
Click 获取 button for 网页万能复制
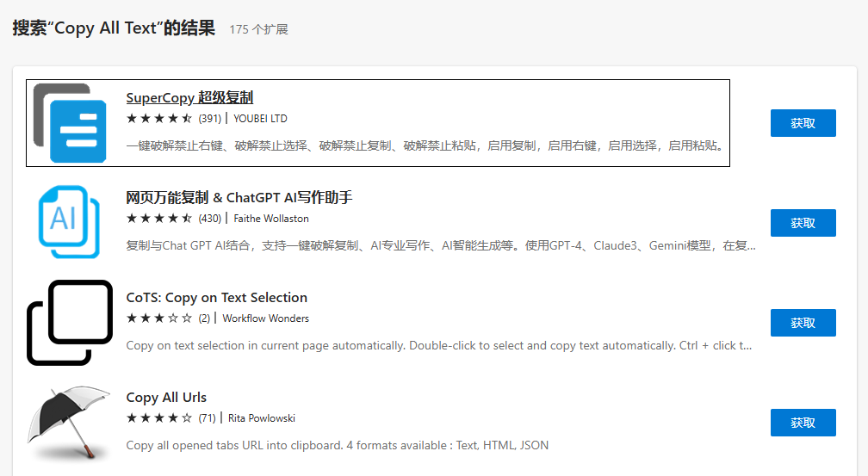click(x=803, y=223)
